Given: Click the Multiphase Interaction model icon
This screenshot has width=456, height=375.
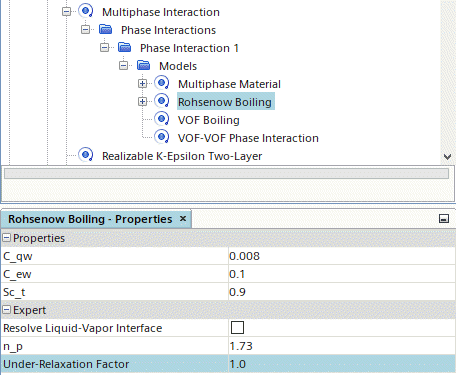Looking at the screenshot, I should pyautogui.click(x=86, y=11).
